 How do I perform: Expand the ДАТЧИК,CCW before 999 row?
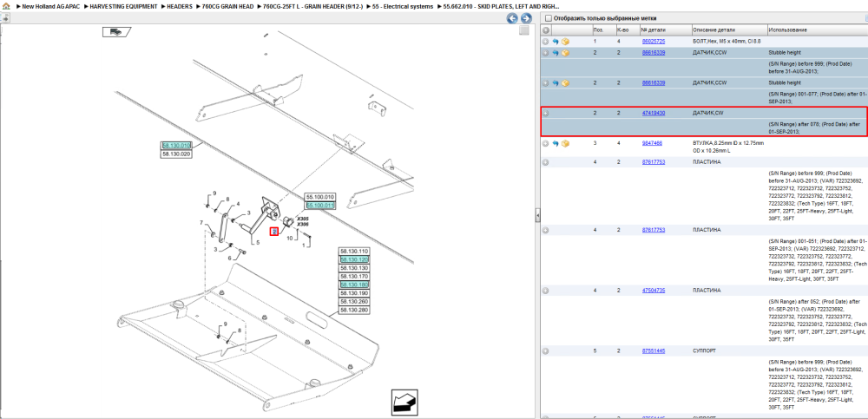click(x=546, y=53)
